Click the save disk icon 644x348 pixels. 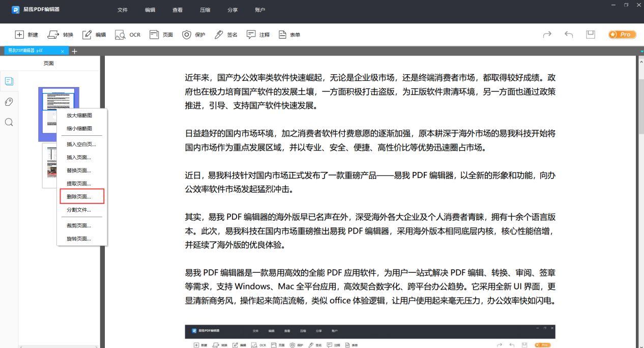(591, 35)
